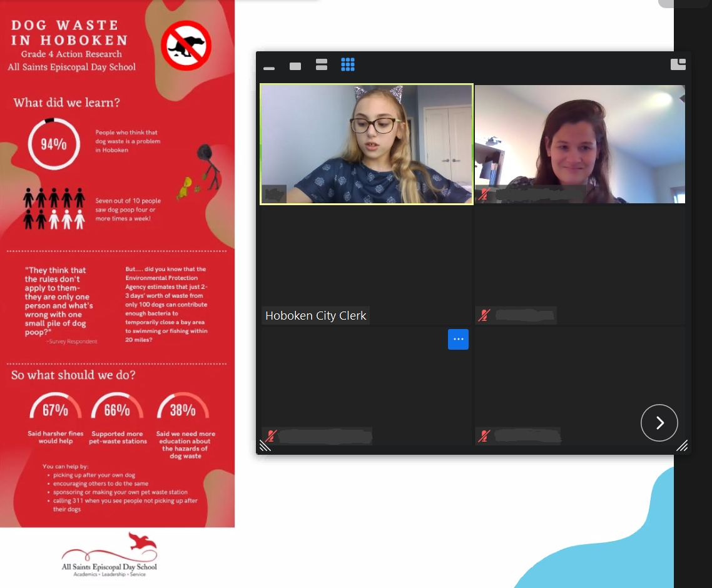Select the stacked two-tile video strip layout
The image size is (712, 588).
[x=322, y=65]
